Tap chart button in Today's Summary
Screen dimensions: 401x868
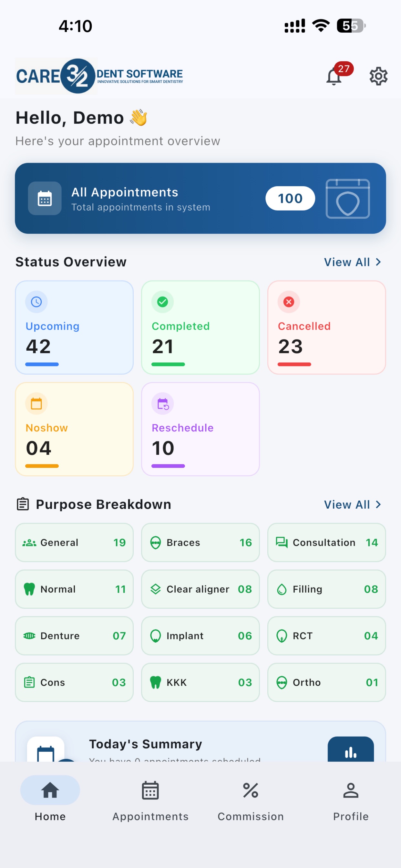[x=351, y=749]
